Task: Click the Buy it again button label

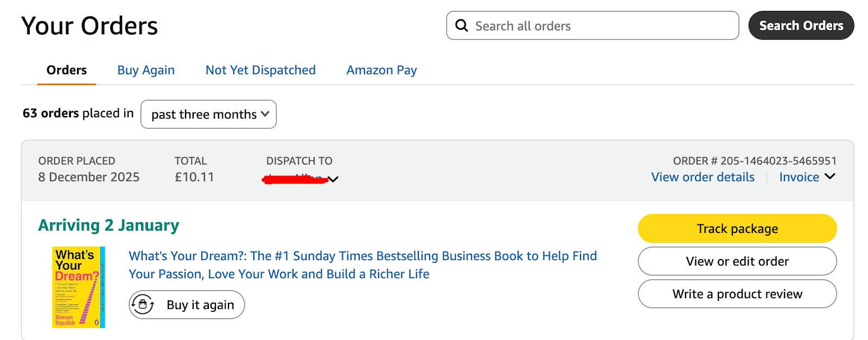Action: pyautogui.click(x=200, y=305)
